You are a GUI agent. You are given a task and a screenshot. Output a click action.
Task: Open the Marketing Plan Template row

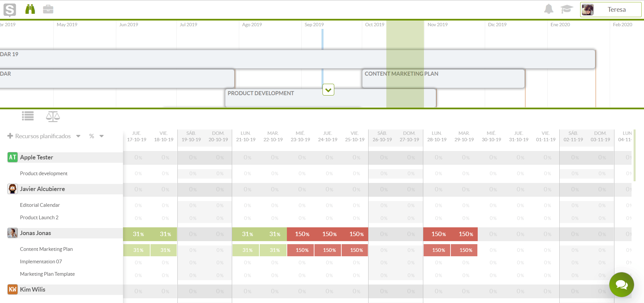click(x=47, y=274)
